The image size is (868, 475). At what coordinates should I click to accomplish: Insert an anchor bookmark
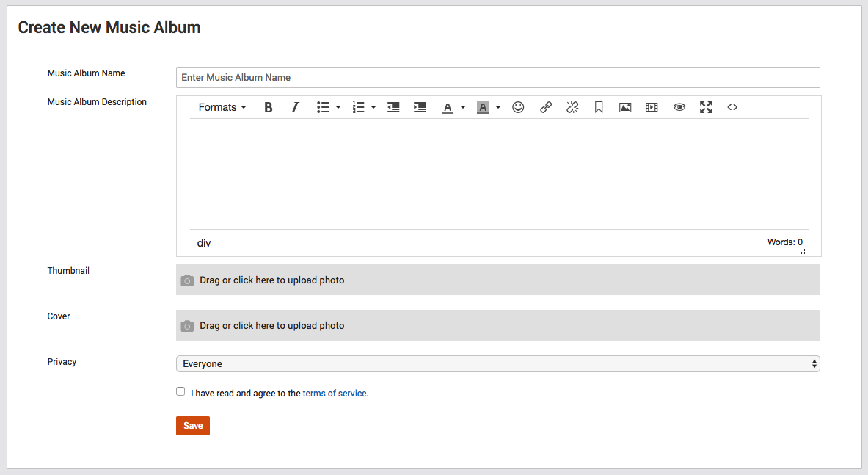[599, 107]
